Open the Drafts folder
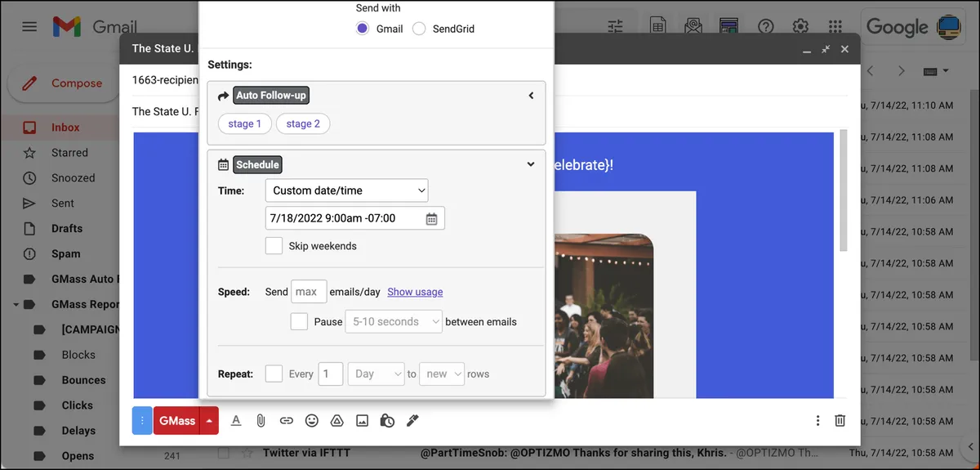This screenshot has width=980, height=470. [66, 229]
